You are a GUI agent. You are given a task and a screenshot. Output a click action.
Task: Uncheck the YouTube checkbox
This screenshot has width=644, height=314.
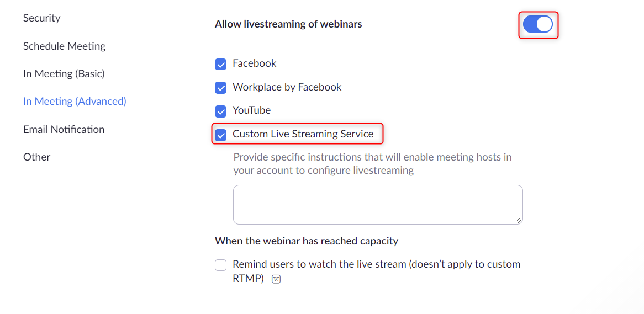220,111
